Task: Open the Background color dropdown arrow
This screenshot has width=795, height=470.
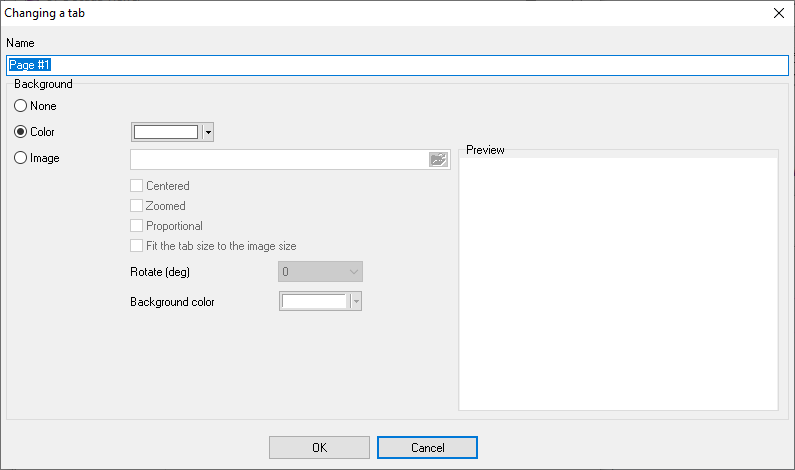Action: pos(356,301)
